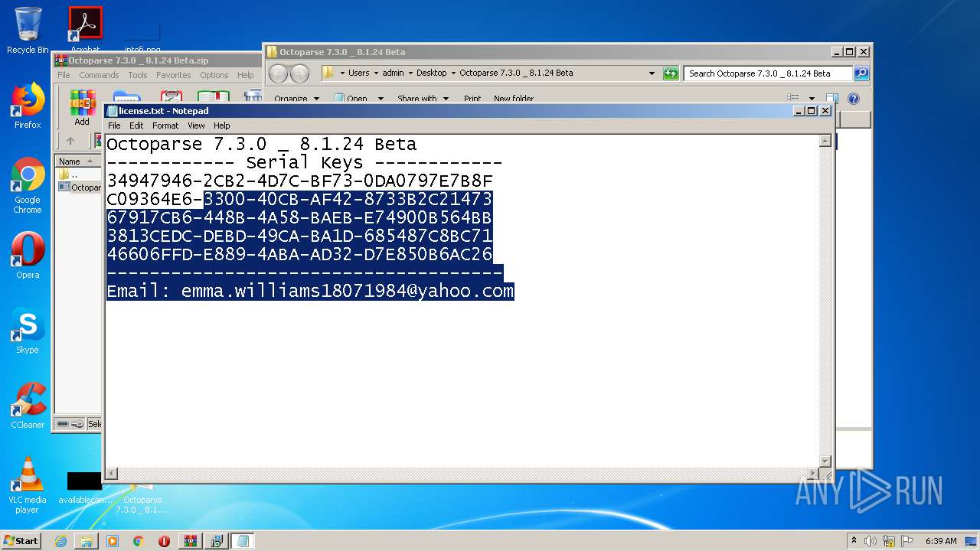Click Desktop in Explorer address bar
Viewport: 980px width, 551px height.
[x=431, y=73]
